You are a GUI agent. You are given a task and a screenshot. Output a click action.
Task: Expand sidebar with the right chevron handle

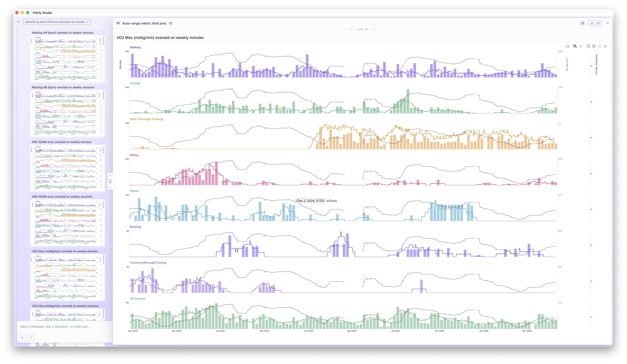(110, 188)
